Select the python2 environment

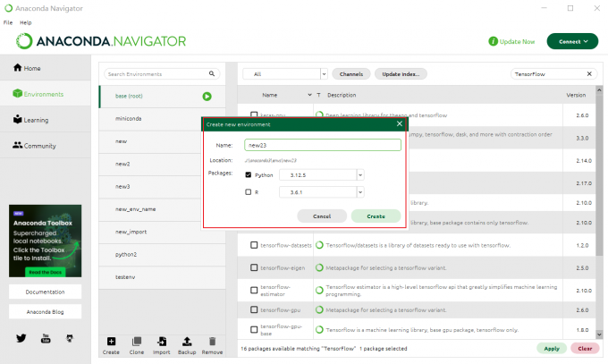(162, 255)
